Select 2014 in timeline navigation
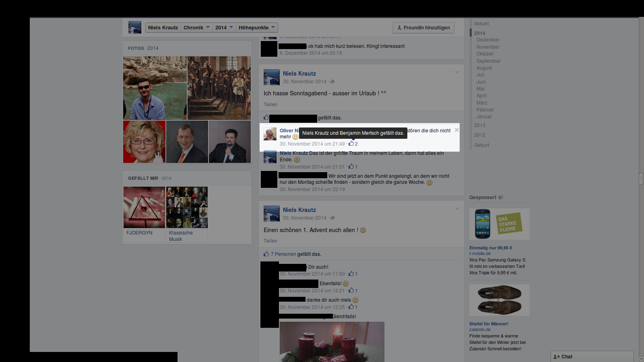The width and height of the screenshot is (644, 362). click(x=480, y=33)
